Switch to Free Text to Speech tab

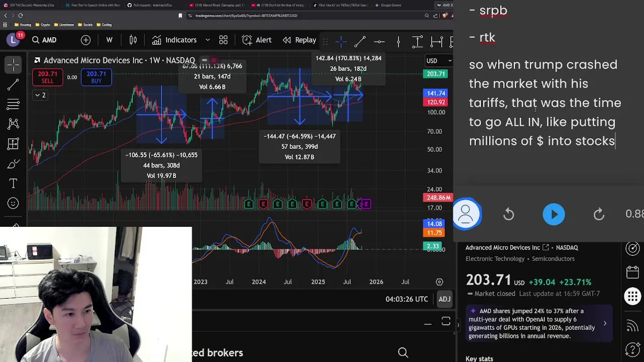93,5
